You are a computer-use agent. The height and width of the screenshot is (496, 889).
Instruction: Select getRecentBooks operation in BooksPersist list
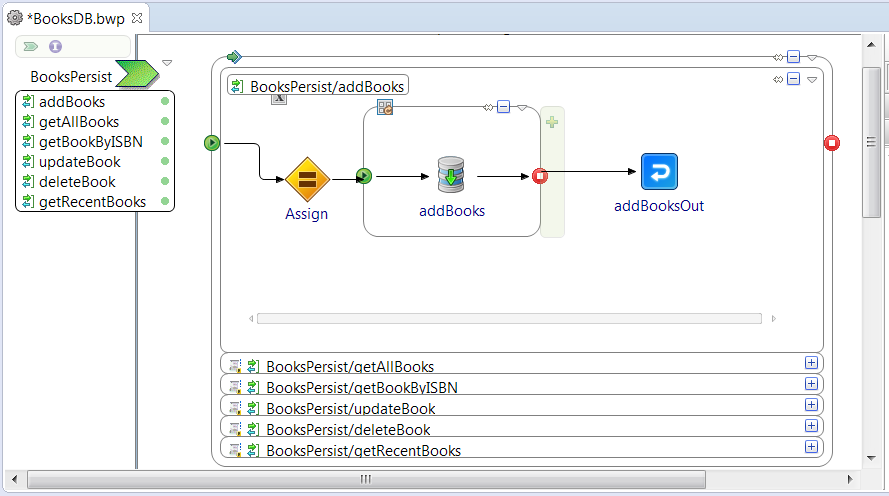(92, 201)
